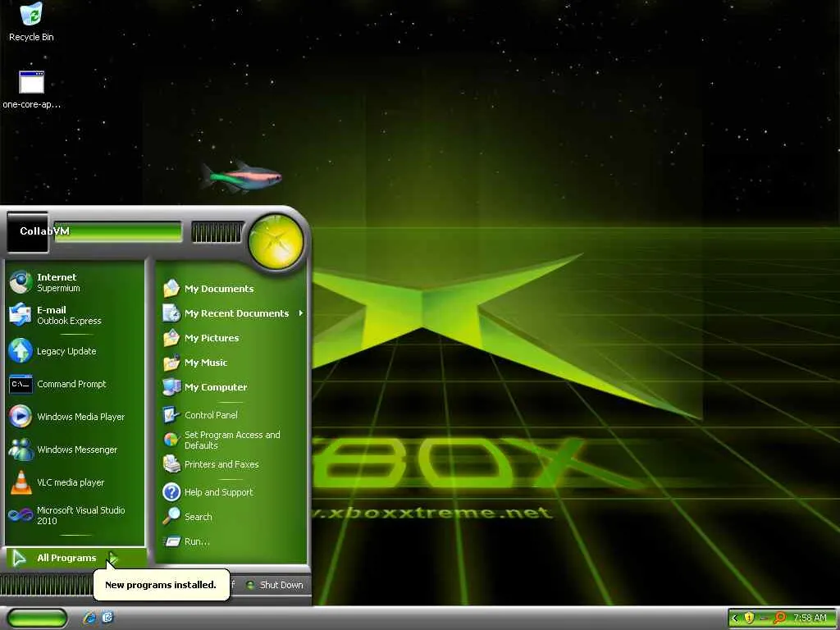Viewport: 840px width, 630px height.
Task: Expand hidden tray icons with the chevron
Action: point(735,619)
